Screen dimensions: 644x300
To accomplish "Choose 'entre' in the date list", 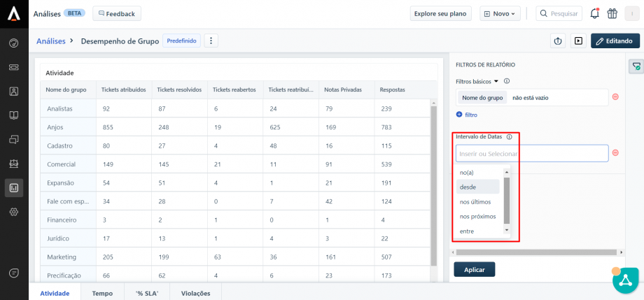I will (x=466, y=231).
